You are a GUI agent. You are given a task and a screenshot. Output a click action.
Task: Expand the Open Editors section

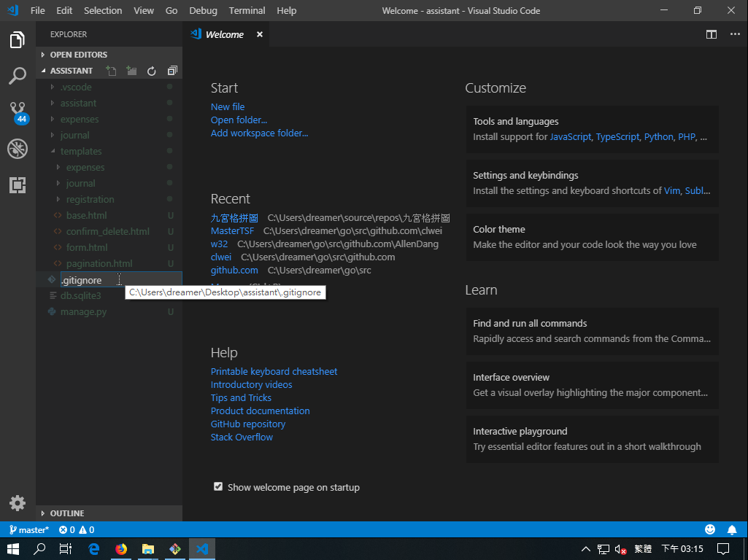tap(78, 55)
